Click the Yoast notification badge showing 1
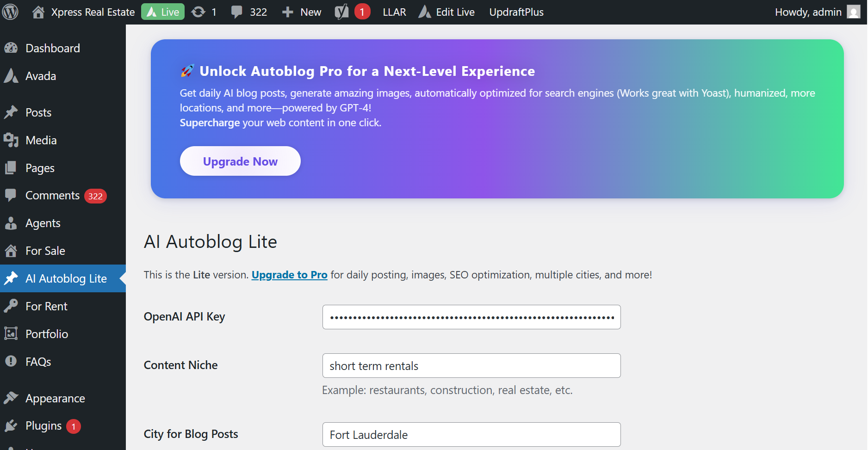The height and width of the screenshot is (450, 868). 362,12
